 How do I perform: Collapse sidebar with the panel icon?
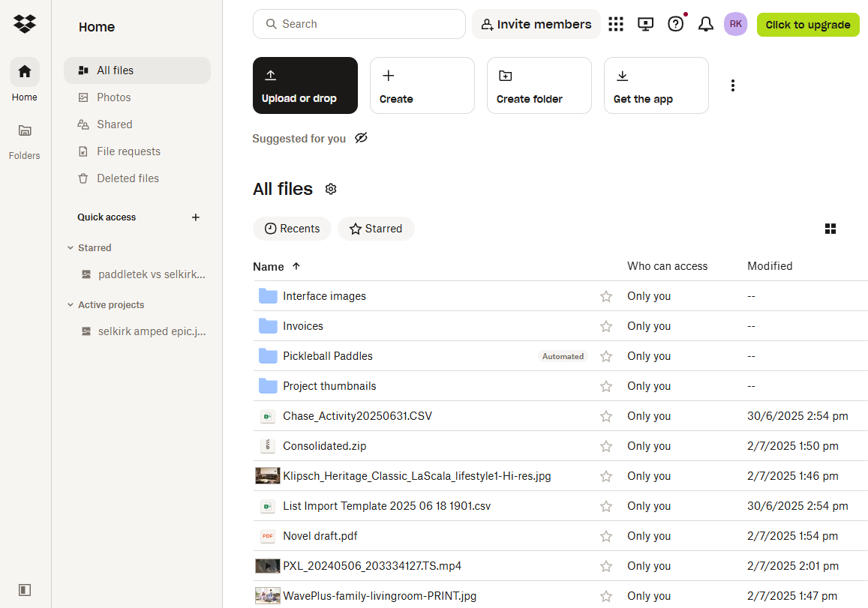click(24, 590)
